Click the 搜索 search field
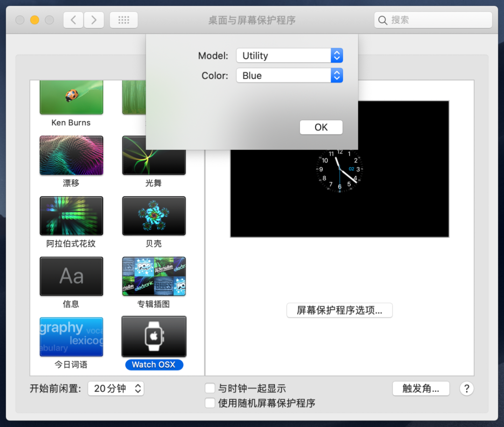Image resolution: width=504 pixels, height=427 pixels. pyautogui.click(x=433, y=20)
